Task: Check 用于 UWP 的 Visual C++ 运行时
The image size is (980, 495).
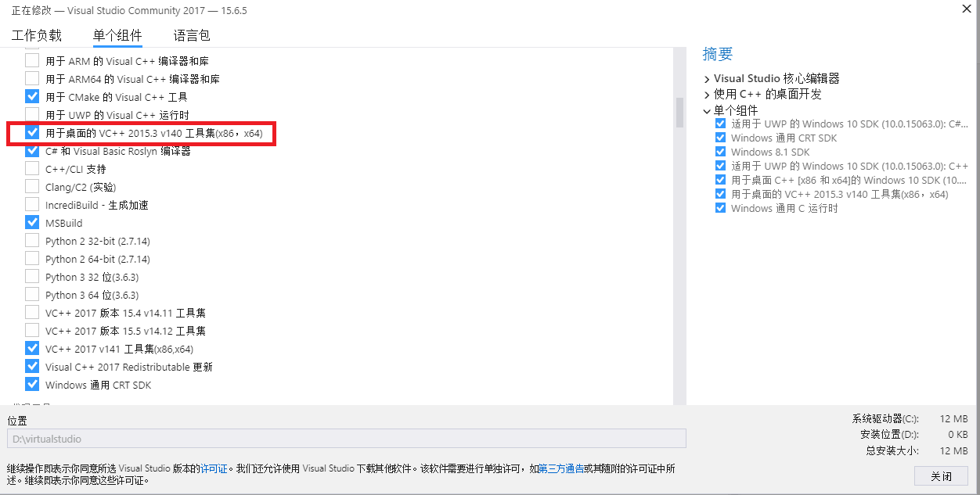Action: coord(32,114)
